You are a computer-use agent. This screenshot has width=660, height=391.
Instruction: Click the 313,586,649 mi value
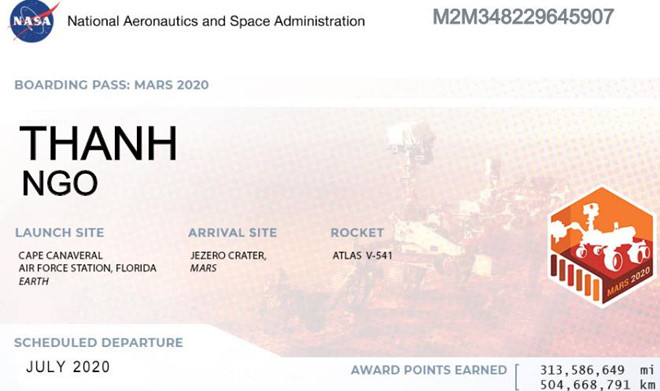click(x=597, y=370)
